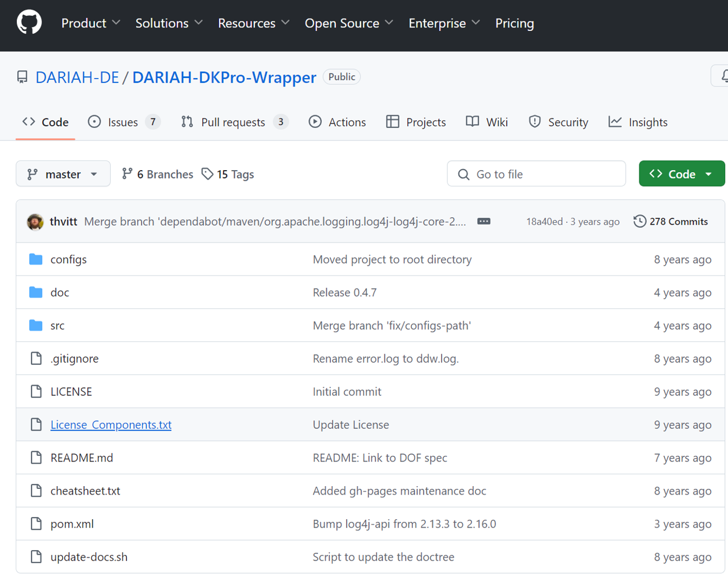Click the Go to file search field
This screenshot has height=581, width=728.
(x=536, y=175)
